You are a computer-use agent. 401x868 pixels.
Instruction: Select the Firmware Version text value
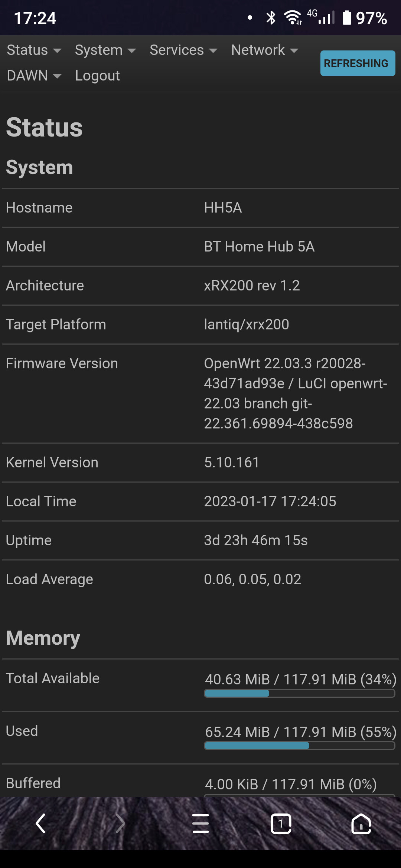[296, 394]
